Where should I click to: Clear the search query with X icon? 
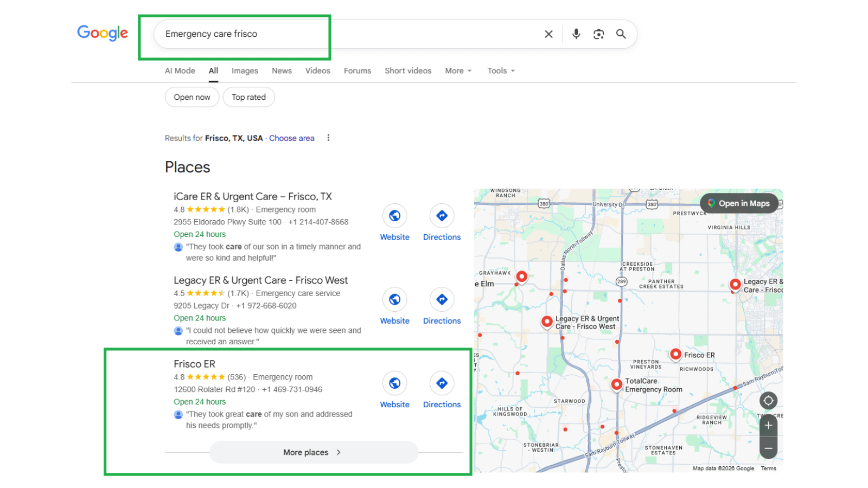pos(548,34)
